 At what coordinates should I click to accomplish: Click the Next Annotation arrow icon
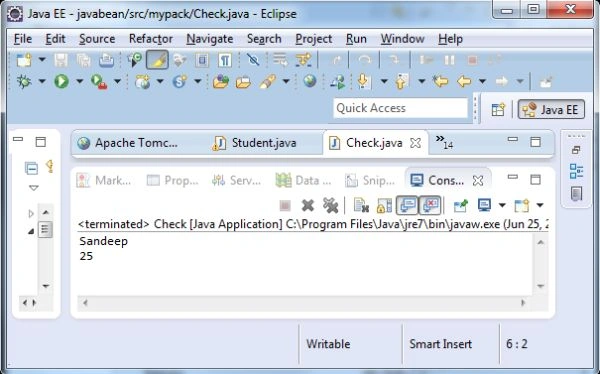tap(363, 81)
